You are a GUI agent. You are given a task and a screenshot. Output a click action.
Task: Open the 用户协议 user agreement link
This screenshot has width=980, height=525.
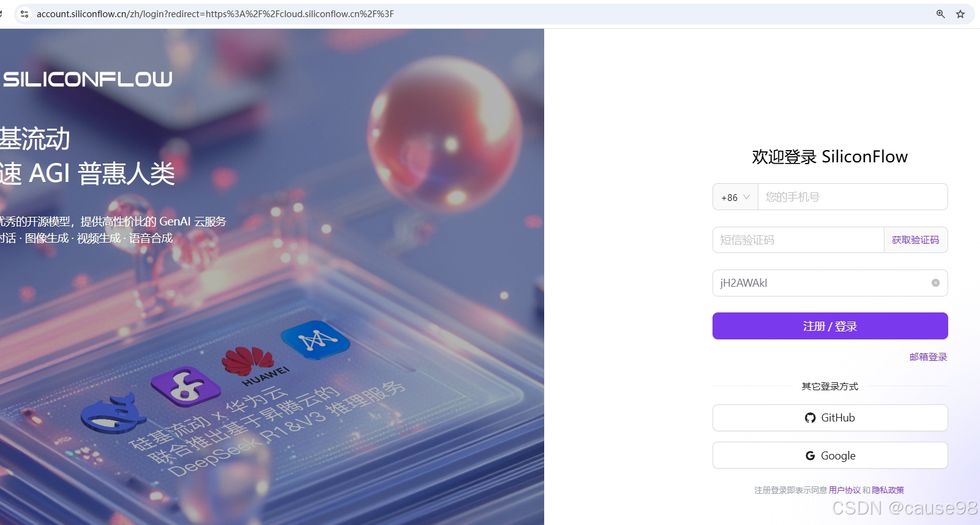(x=845, y=490)
